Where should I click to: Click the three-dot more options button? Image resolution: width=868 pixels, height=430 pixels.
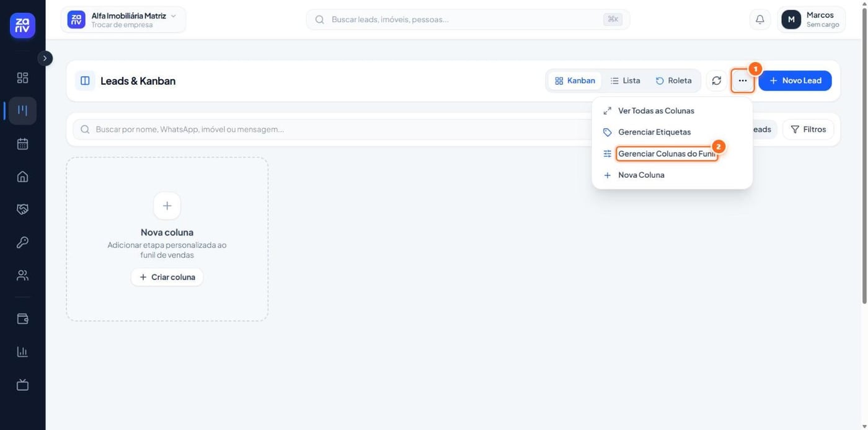743,81
